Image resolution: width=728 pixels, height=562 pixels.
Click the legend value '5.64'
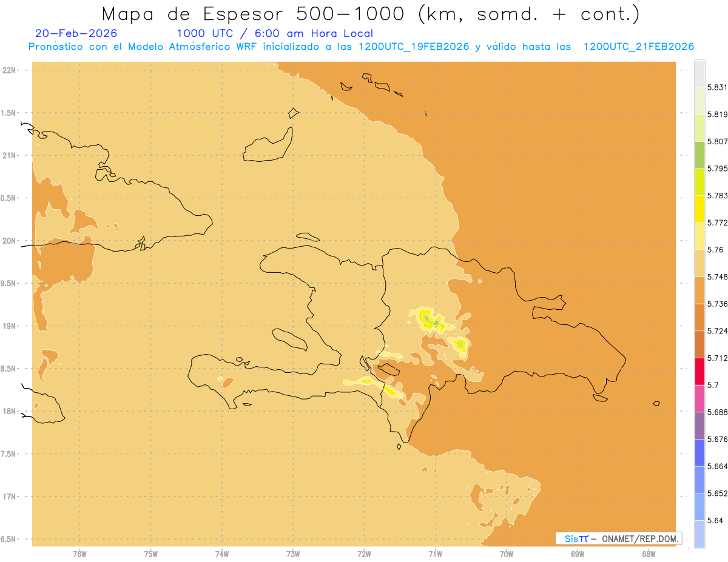coord(715,520)
